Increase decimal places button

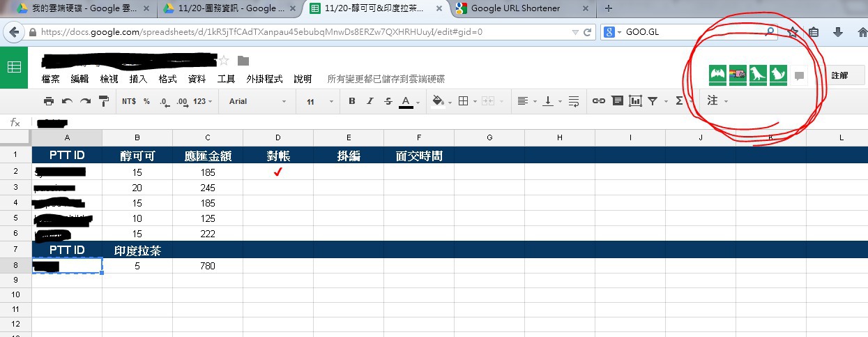click(x=182, y=101)
